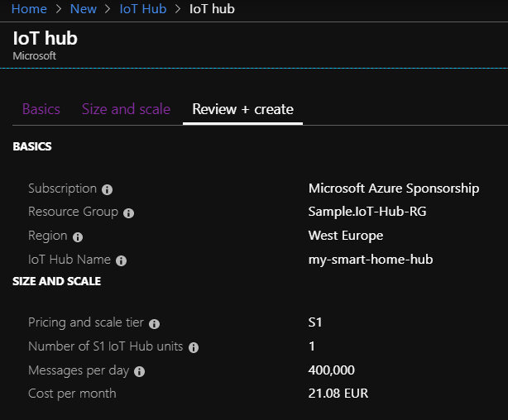The width and height of the screenshot is (508, 420).
Task: Click the Sample.IoT-Hub-RG resource group value
Action: (x=367, y=212)
